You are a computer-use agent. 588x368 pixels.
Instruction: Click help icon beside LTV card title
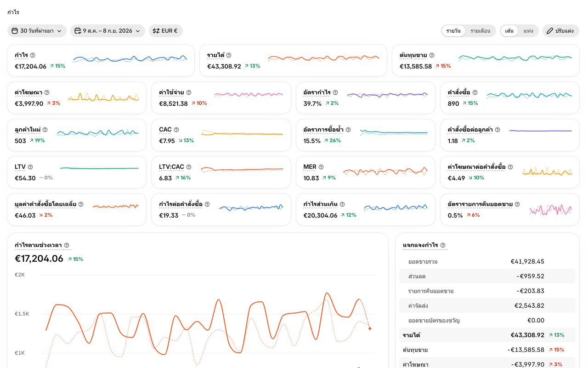(x=30, y=167)
